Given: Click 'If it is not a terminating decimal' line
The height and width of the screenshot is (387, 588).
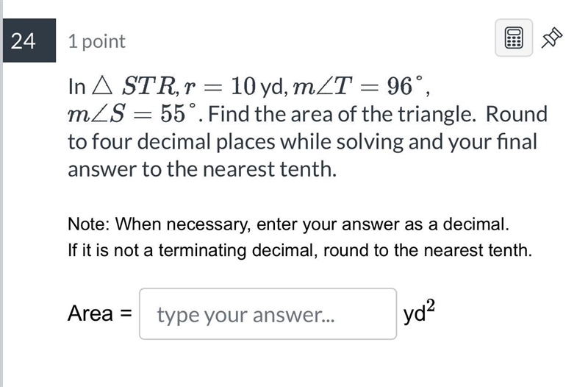Looking at the screenshot, I should click(x=300, y=250).
